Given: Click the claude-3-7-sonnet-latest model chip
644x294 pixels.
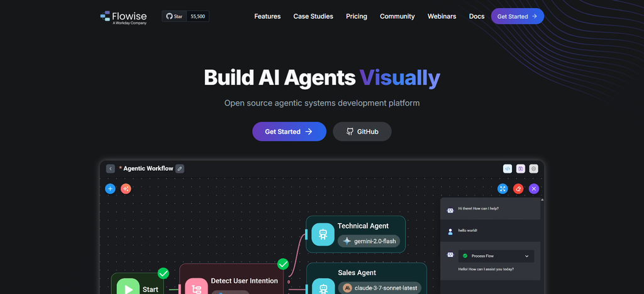Looking at the screenshot, I should [380, 288].
